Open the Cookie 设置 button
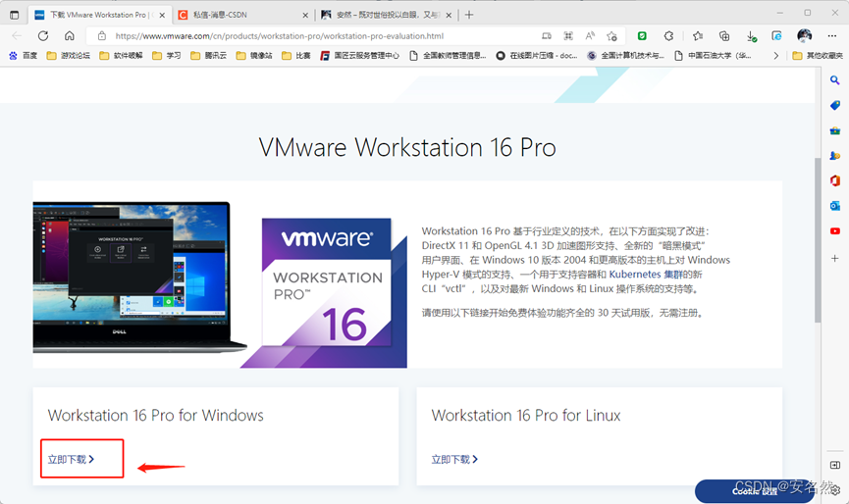 pyautogui.click(x=755, y=491)
